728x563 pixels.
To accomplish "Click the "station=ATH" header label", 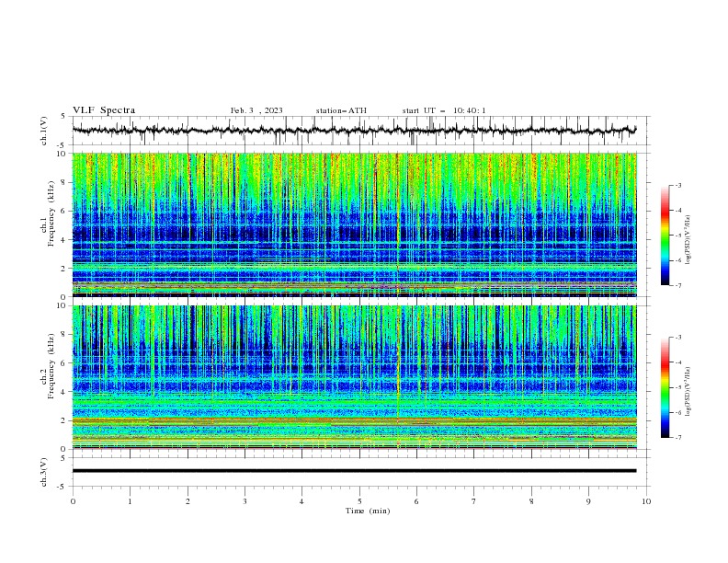I will [x=341, y=110].
